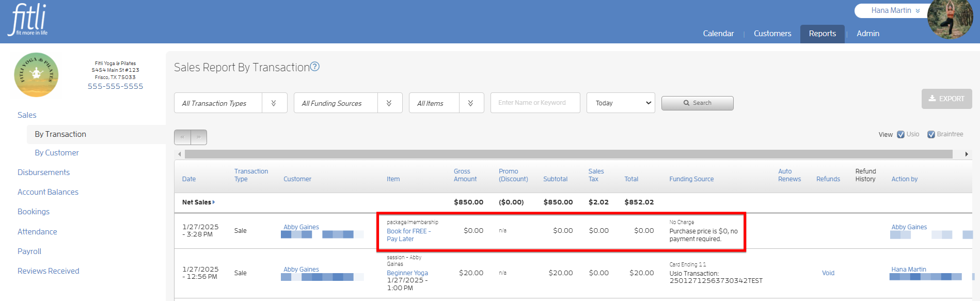Click the Fitli logo in the header

(x=28, y=20)
